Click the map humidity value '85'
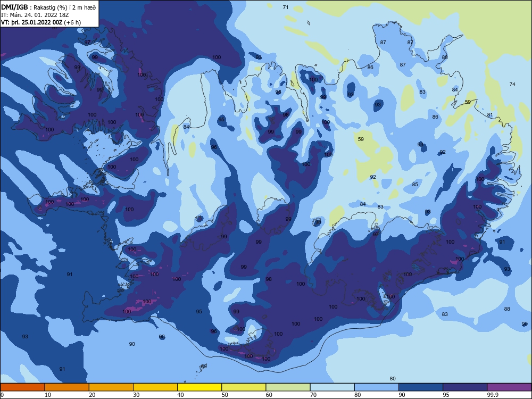The height and width of the screenshot is (399, 532). [415, 184]
